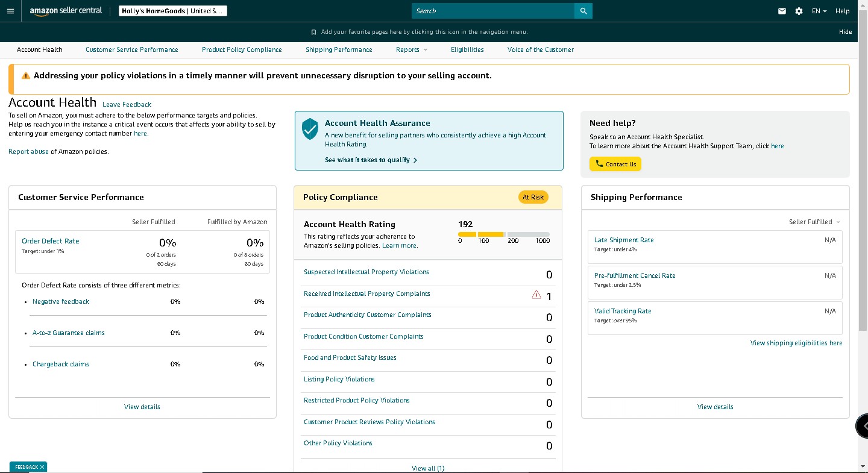Open Product Authenticity Customer Complaints
This screenshot has height=473, width=868.
[x=368, y=315]
